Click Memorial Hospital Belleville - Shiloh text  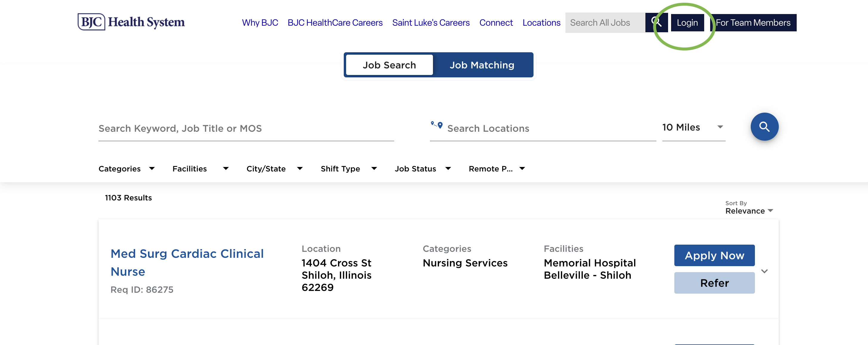(589, 269)
